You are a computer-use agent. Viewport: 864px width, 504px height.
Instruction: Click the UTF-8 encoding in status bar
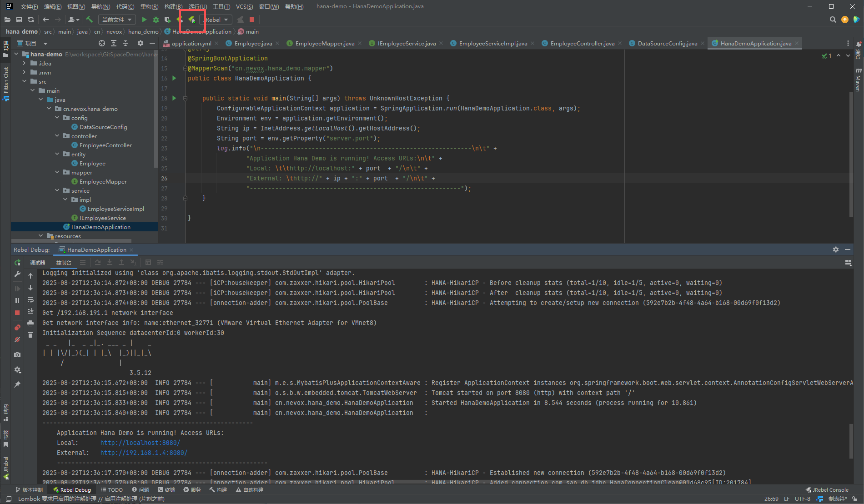[x=803, y=499]
